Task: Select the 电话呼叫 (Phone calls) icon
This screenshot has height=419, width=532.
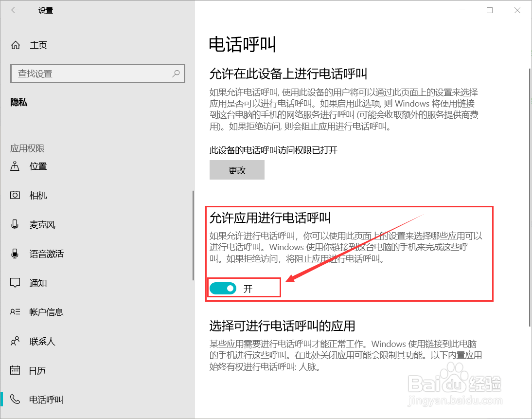Action: coord(15,400)
